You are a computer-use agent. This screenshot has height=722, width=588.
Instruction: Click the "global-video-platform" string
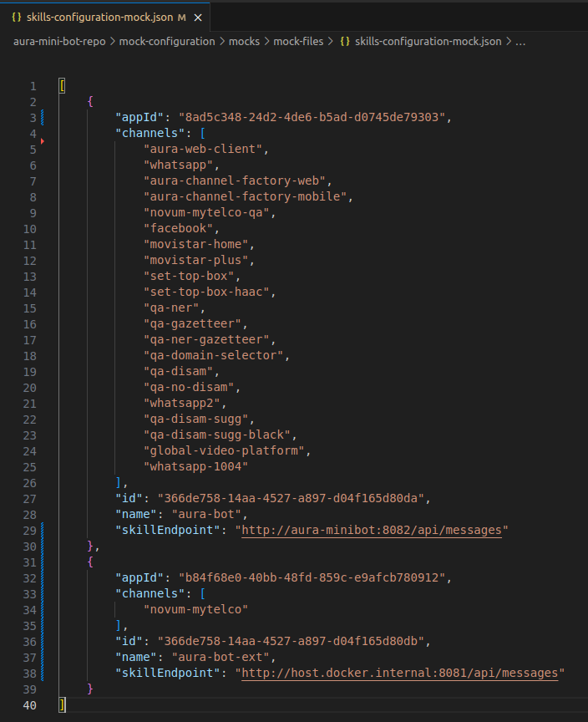tap(224, 450)
